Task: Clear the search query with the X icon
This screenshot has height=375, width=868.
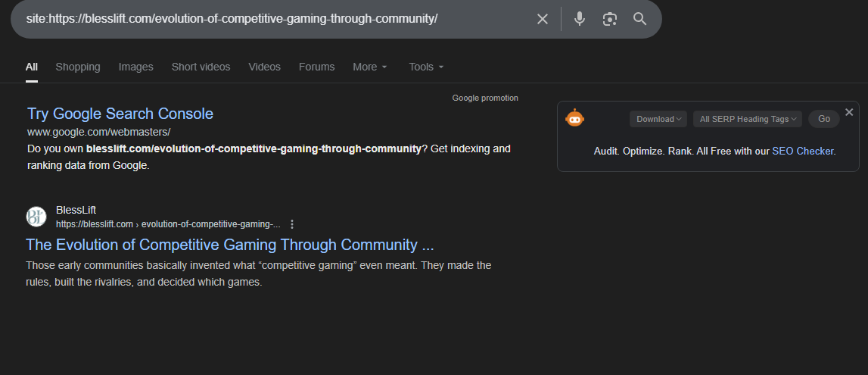Action: point(543,19)
